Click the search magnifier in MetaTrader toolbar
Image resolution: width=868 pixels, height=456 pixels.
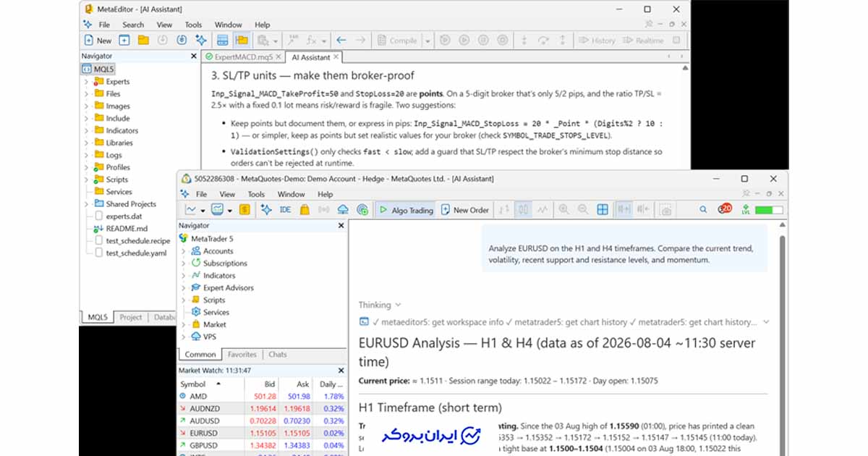pos(703,210)
